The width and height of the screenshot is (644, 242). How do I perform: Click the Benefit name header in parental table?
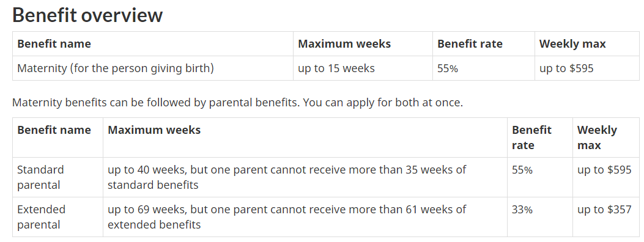[54, 130]
